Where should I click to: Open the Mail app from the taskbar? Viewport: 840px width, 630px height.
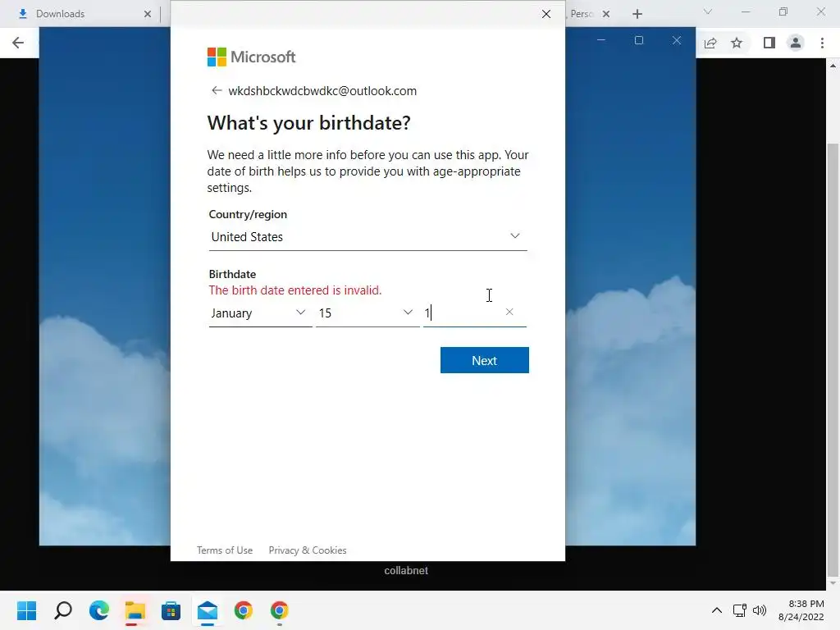click(208, 610)
